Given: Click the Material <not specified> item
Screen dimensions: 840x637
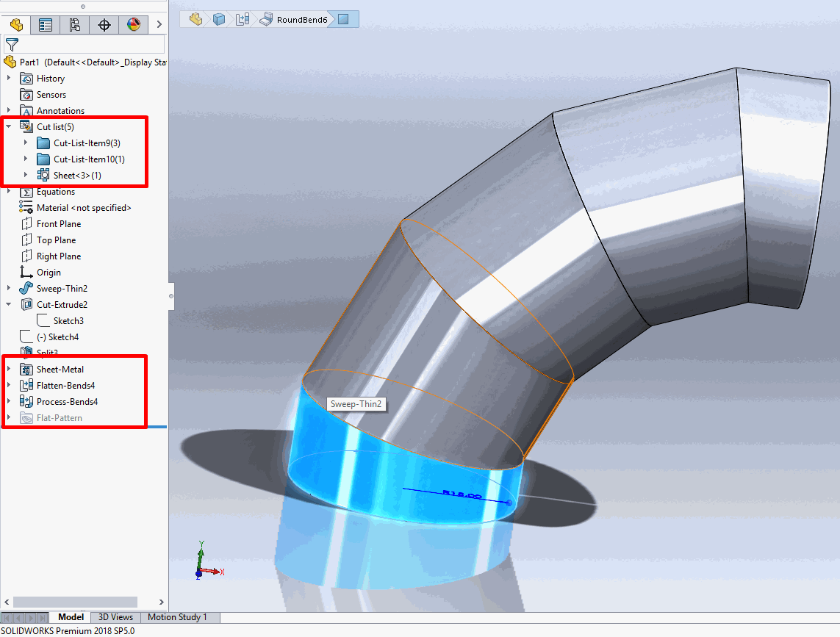Looking at the screenshot, I should click(84, 208).
